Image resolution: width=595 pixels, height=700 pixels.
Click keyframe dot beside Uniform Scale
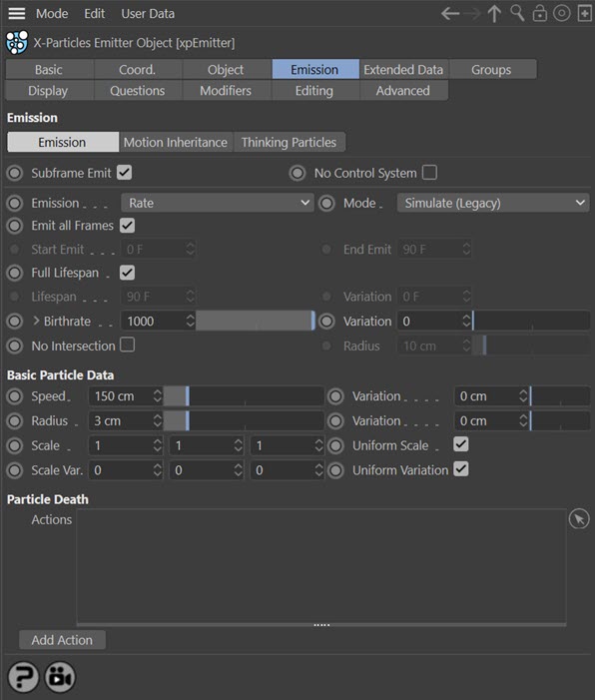click(335, 445)
